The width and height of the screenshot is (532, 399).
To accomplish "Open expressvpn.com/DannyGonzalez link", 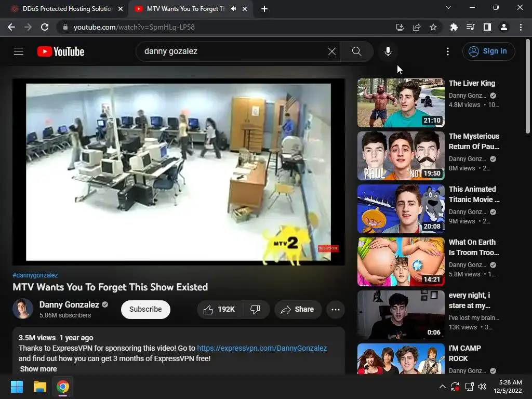I will click(262, 348).
